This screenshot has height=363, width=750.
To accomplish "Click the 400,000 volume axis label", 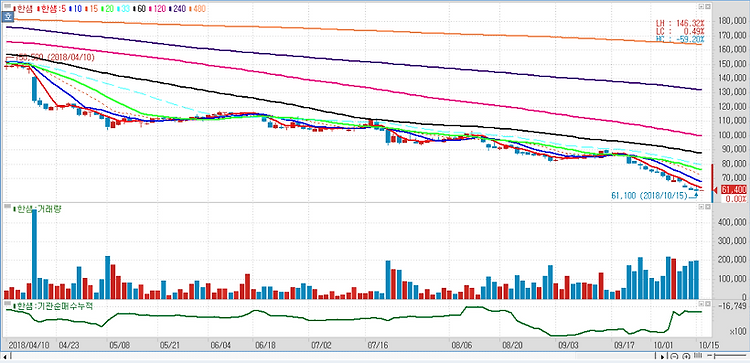I will [733, 222].
